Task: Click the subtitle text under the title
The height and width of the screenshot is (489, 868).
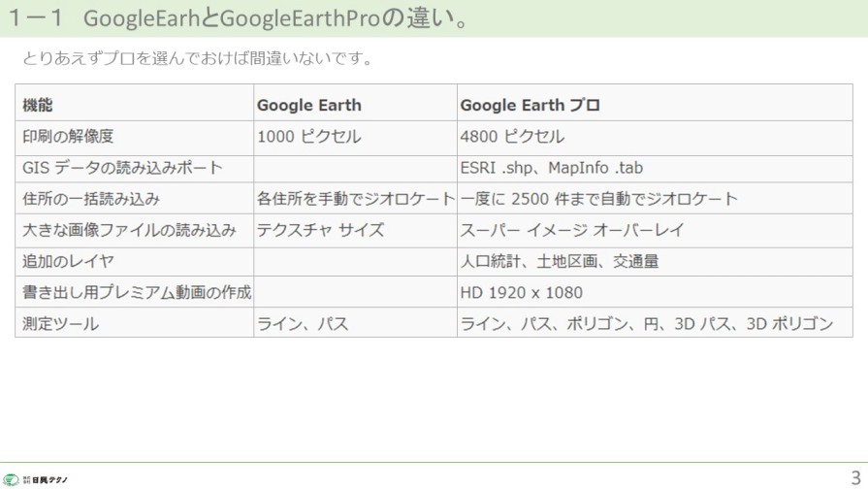Action: pyautogui.click(x=198, y=58)
